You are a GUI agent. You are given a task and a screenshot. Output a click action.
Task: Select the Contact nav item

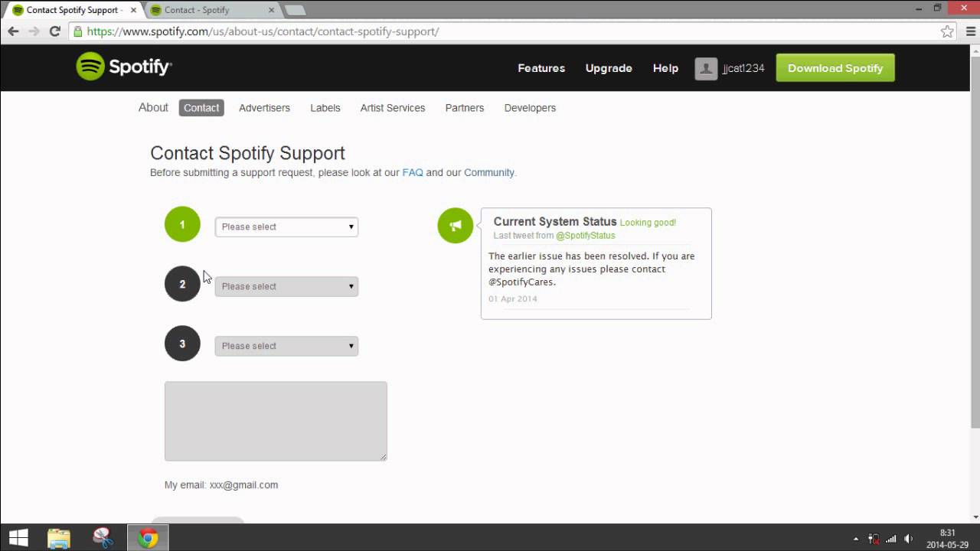(x=201, y=108)
